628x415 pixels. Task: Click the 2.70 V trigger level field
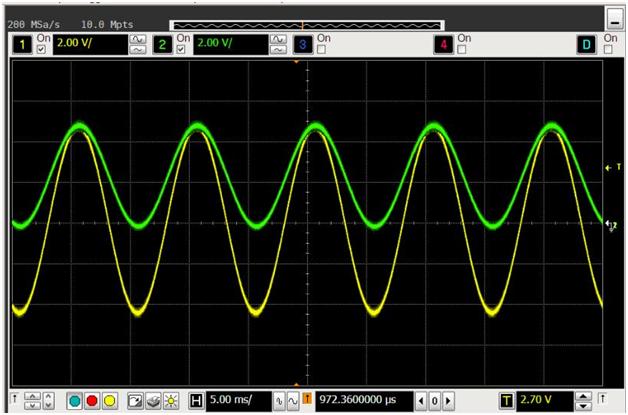click(545, 401)
